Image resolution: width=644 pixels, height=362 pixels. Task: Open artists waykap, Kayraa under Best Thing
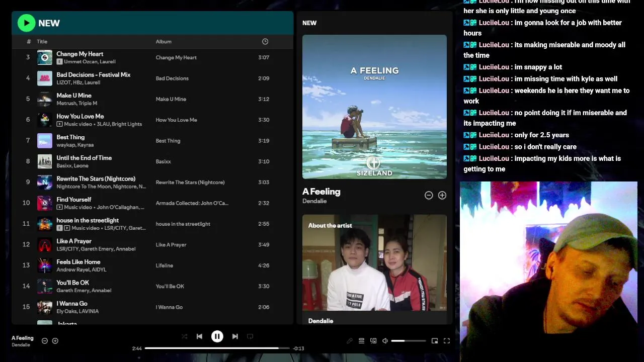coord(75,145)
